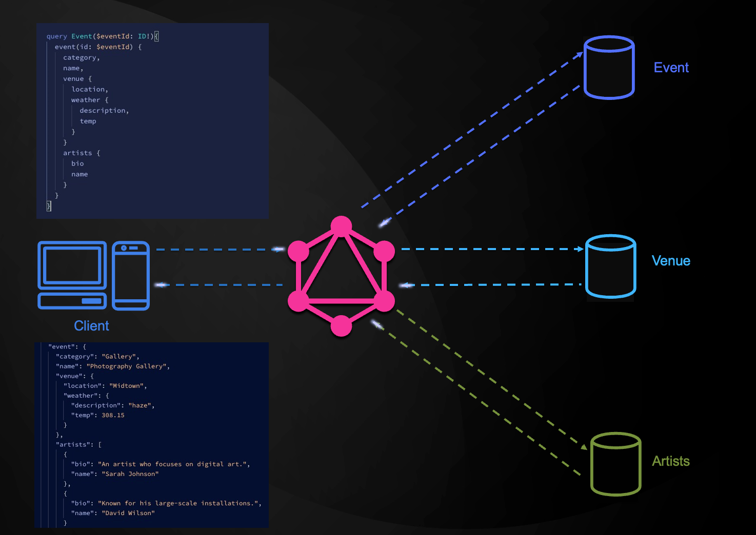Click the bottom center node of the GraphQL logo
The width and height of the screenshot is (756, 535).
tap(342, 326)
